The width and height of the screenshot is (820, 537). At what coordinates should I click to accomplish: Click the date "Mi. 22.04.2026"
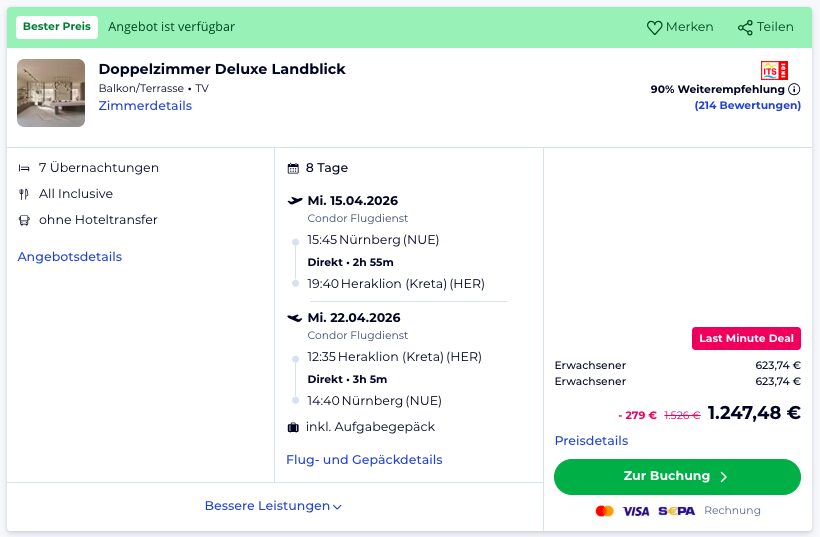tap(354, 318)
